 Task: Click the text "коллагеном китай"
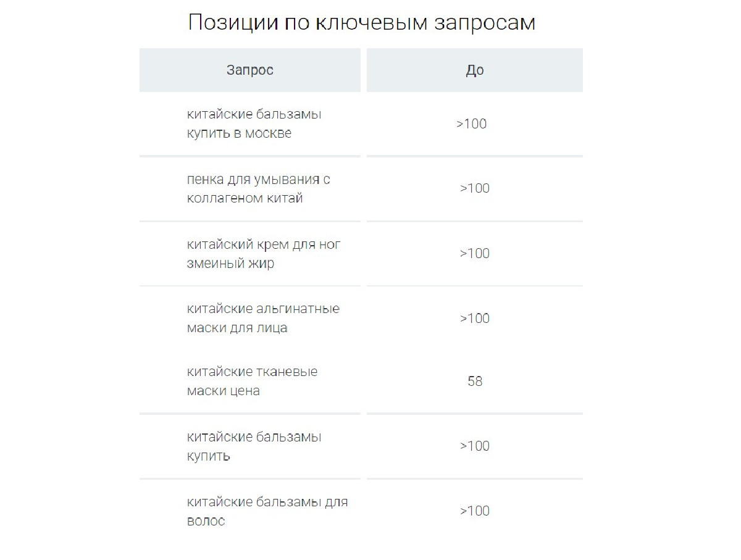click(245, 199)
